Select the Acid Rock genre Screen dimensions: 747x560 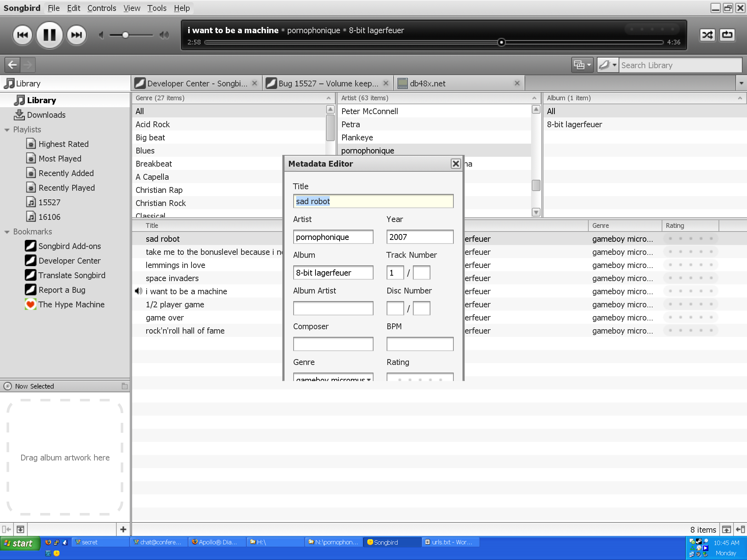229,124
